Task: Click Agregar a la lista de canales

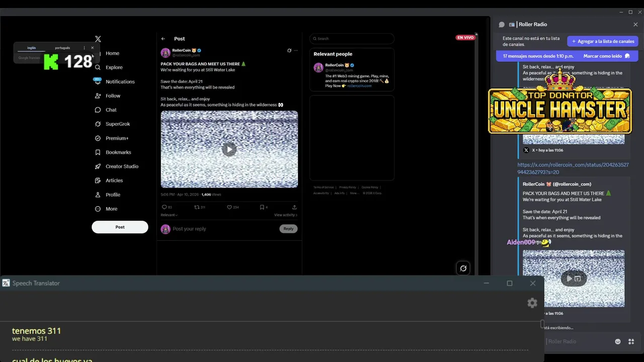Action: [603, 41]
